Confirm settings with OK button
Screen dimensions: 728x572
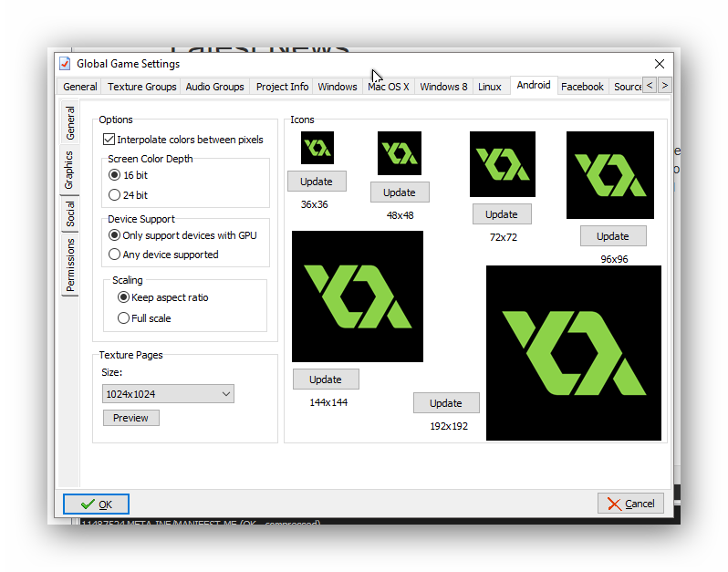click(x=96, y=504)
